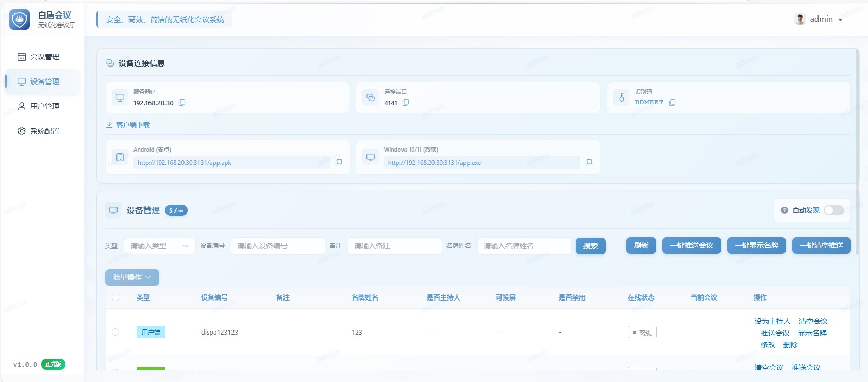
Task: Check the select-all box in table header
Action: pos(115,297)
